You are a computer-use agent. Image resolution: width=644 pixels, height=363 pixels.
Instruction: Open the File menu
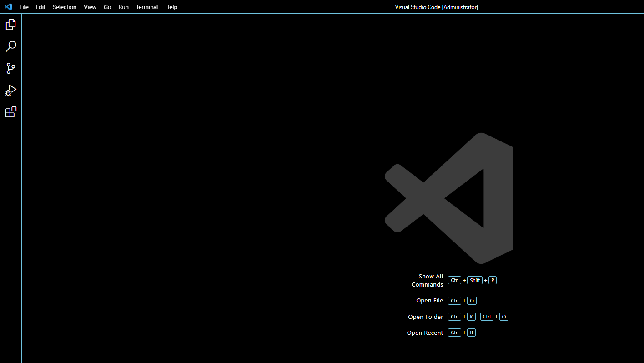pos(24,7)
